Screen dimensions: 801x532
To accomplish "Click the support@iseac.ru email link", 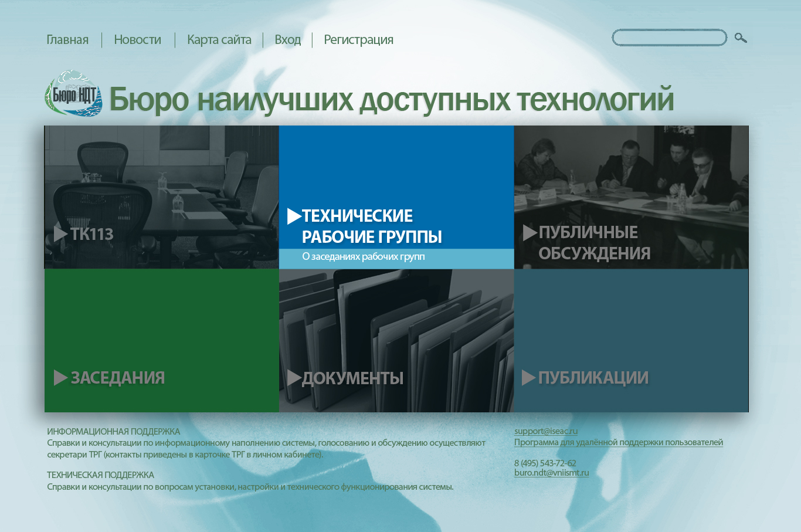I will point(546,431).
